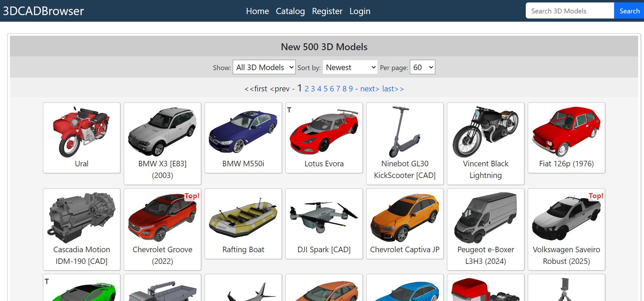Click the Chevrolet Captiva JP title
644x301 pixels.
point(405,249)
